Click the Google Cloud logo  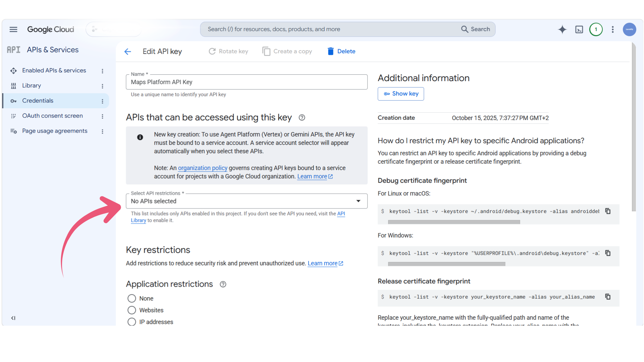click(51, 29)
